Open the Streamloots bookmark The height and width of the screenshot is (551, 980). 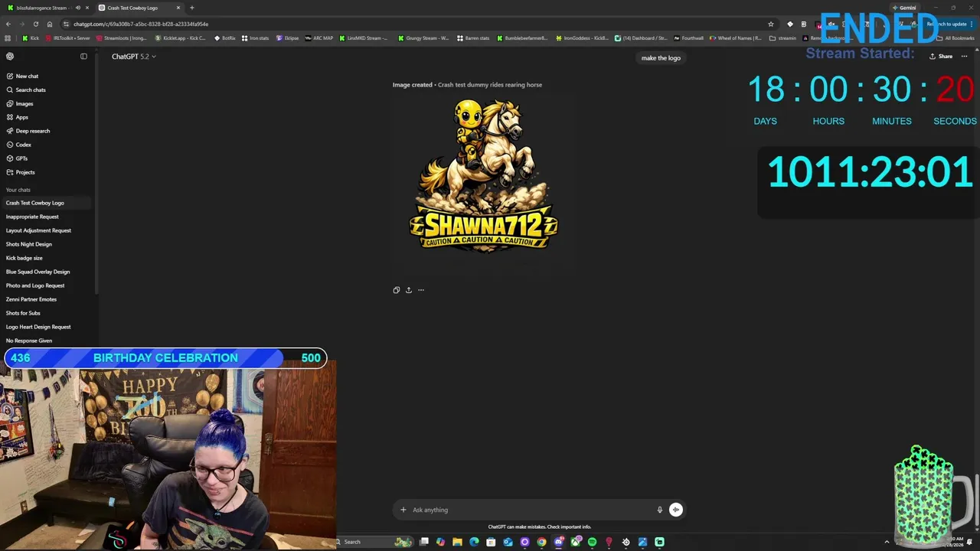(122, 37)
